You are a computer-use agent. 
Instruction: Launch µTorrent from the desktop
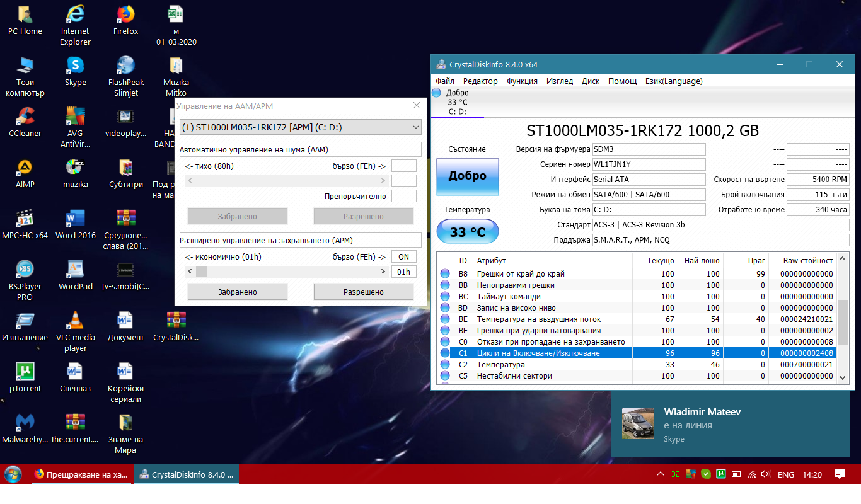(25, 372)
